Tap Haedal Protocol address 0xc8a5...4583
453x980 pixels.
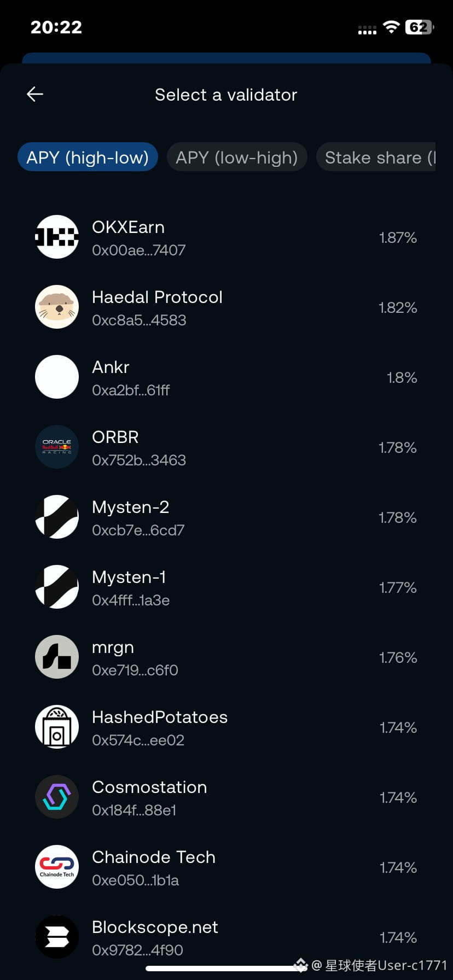click(x=139, y=320)
